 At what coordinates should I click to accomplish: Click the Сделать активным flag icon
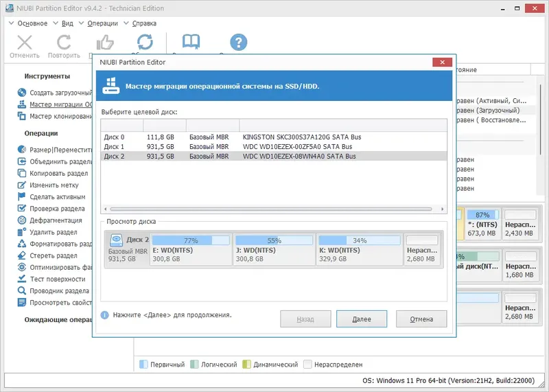(22, 196)
